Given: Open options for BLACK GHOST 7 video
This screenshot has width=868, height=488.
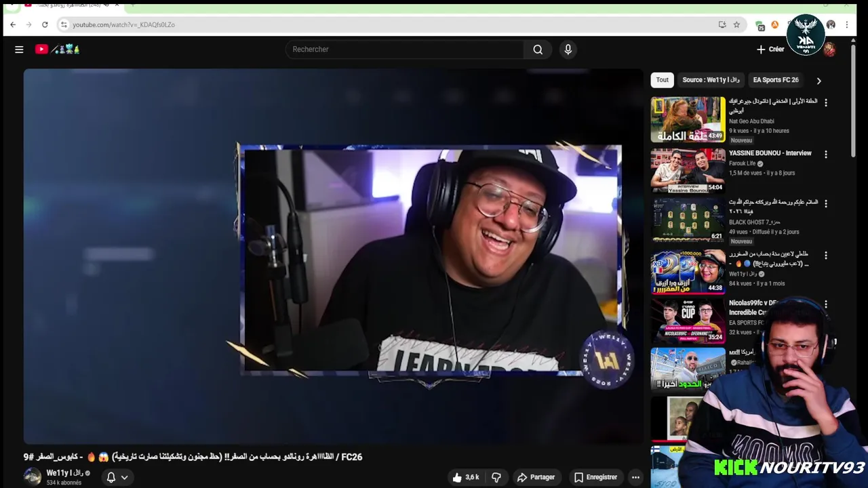Looking at the screenshot, I should (826, 203).
